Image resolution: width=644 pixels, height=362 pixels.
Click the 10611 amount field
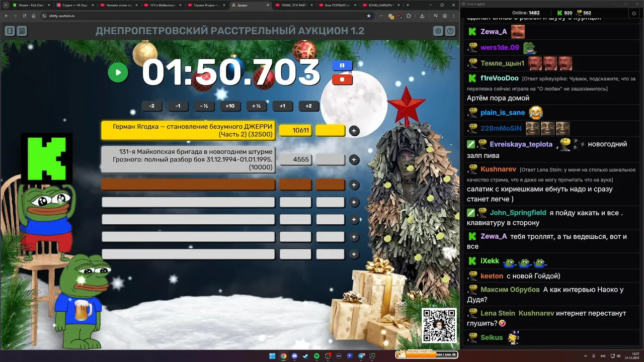click(x=295, y=130)
